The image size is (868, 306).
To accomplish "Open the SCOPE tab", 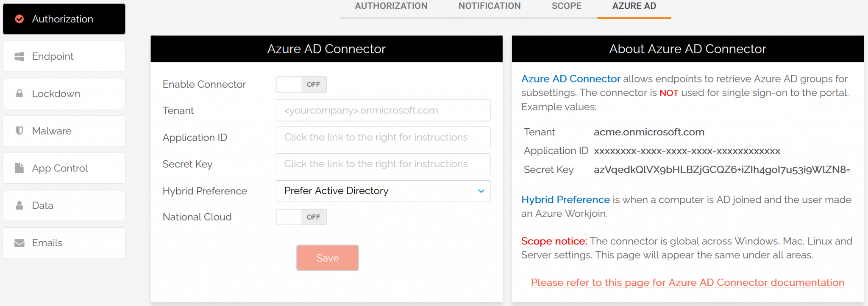I will [x=566, y=6].
